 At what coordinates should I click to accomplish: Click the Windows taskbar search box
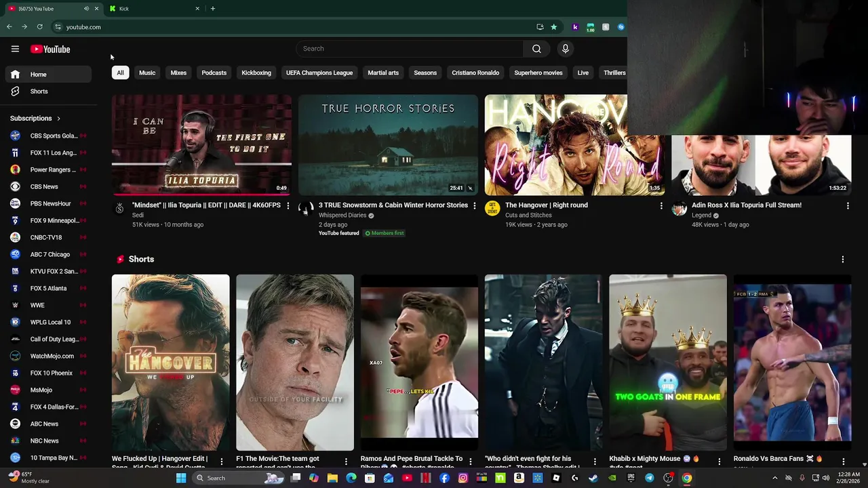(237, 478)
